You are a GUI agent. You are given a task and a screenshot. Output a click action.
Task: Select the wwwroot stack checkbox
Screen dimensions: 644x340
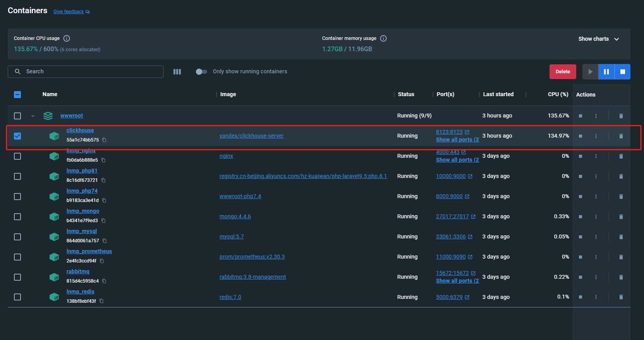click(17, 116)
